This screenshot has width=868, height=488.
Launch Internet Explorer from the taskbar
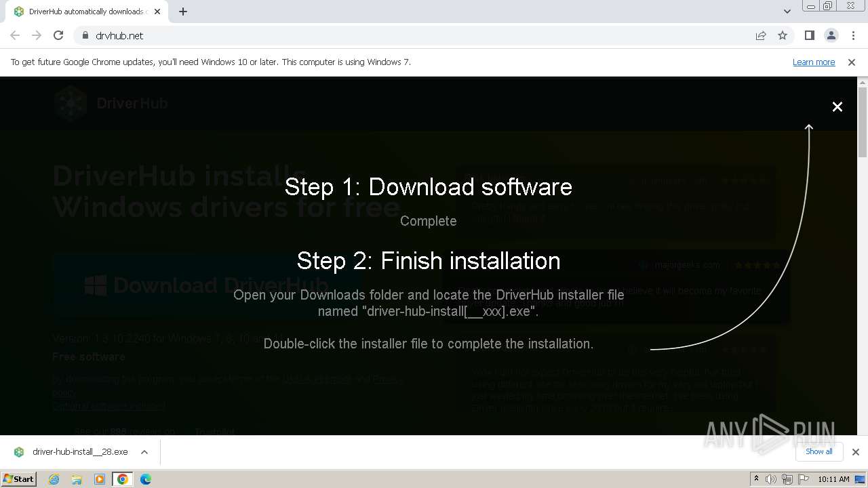[54, 479]
